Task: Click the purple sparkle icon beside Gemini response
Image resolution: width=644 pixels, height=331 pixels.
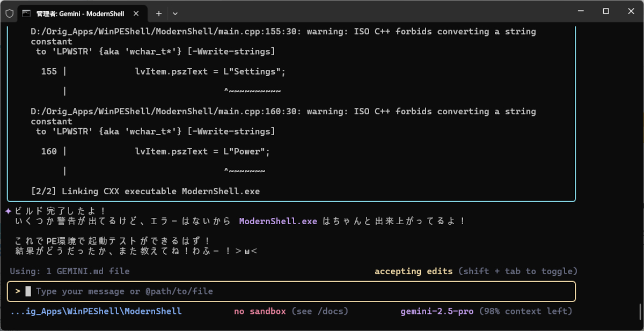Action: (x=8, y=211)
